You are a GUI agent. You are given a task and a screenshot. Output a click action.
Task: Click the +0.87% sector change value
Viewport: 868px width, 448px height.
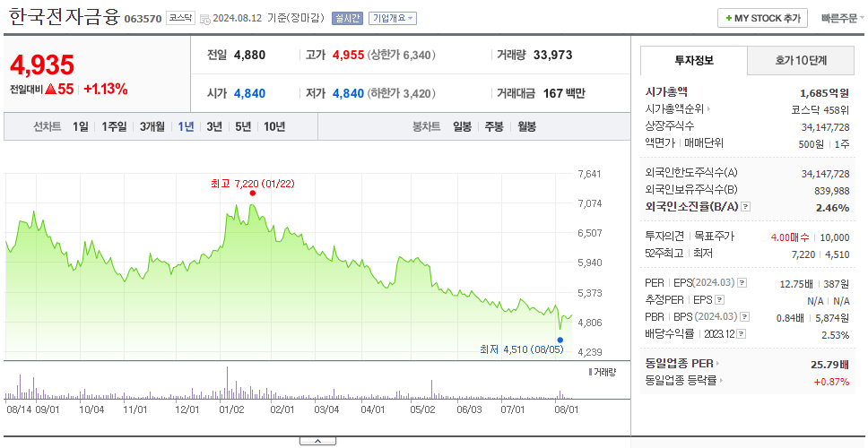[831, 381]
